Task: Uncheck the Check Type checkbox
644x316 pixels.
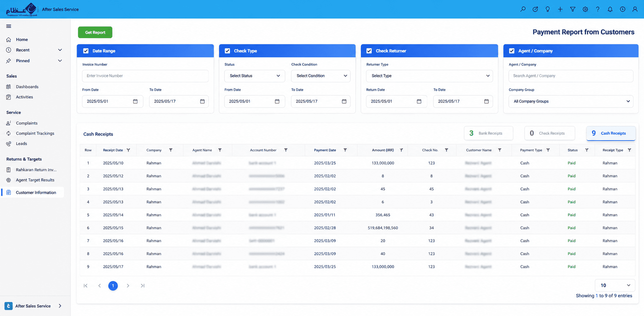Action: pyautogui.click(x=227, y=51)
